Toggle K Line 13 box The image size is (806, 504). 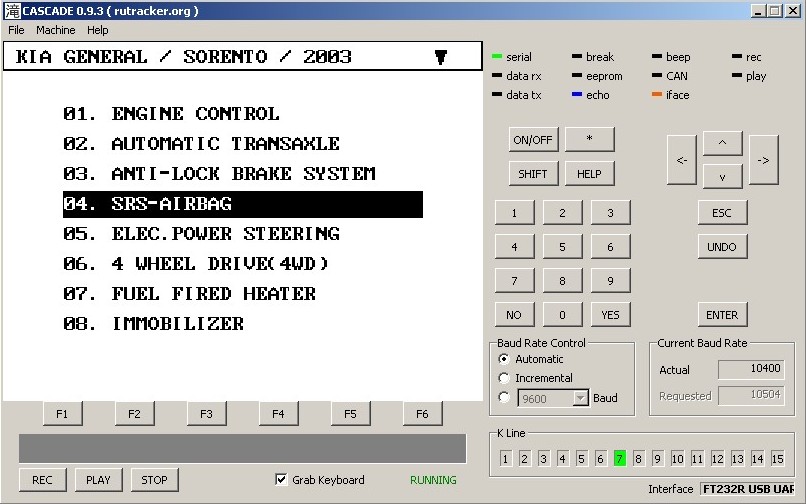pos(738,458)
